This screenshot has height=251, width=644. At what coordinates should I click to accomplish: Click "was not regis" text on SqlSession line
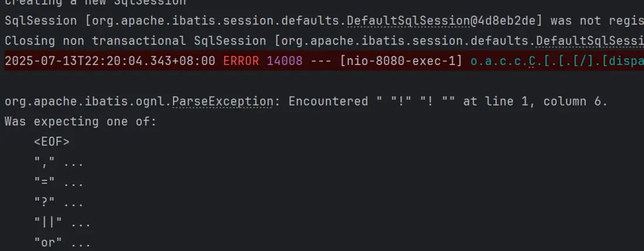click(598, 21)
